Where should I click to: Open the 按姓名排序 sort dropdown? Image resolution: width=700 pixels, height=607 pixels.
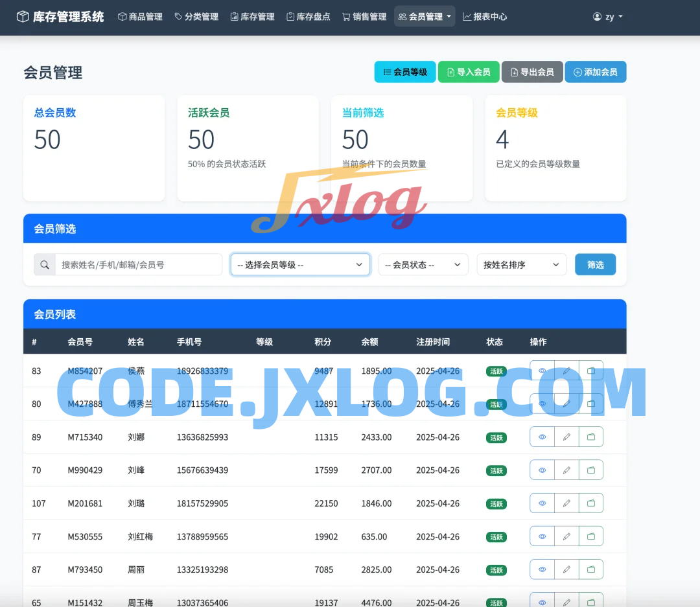click(521, 265)
